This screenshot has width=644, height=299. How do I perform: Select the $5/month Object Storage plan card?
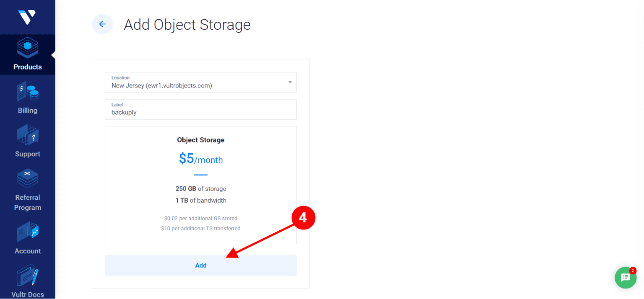200,185
